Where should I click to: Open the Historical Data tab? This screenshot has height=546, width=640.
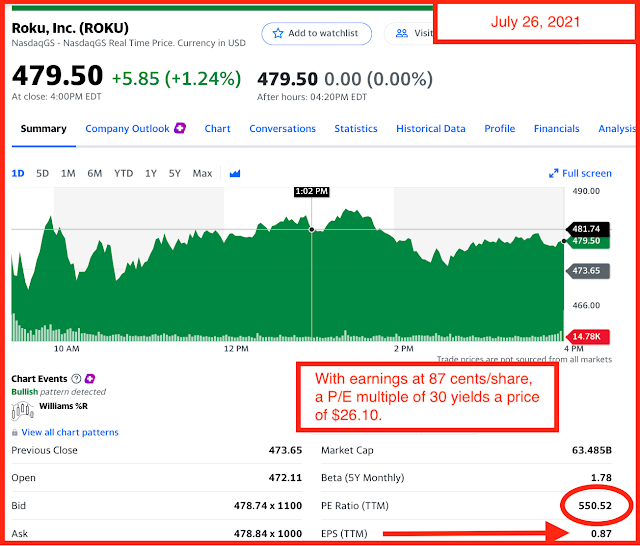click(431, 129)
